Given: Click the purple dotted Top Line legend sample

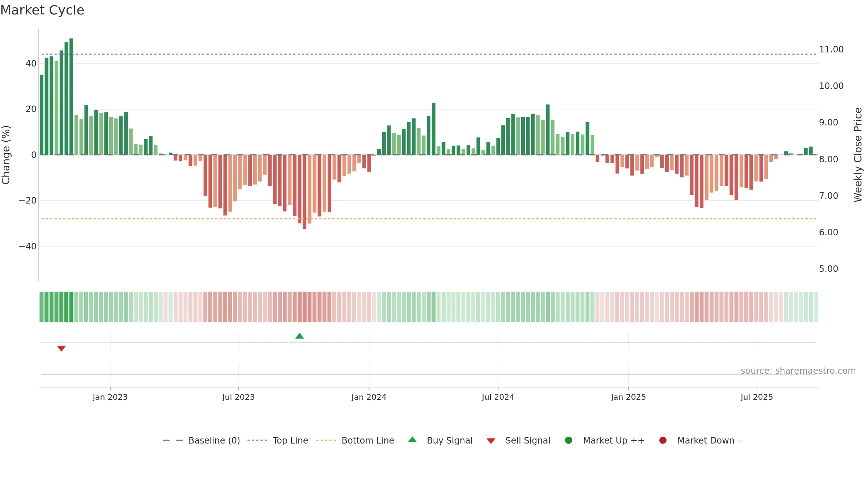Looking at the screenshot, I should pos(257,440).
